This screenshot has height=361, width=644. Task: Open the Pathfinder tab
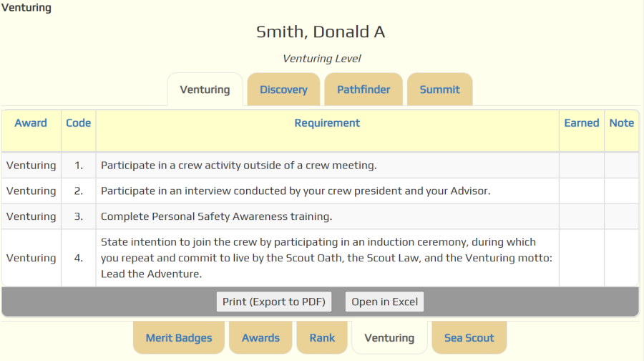pyautogui.click(x=364, y=90)
